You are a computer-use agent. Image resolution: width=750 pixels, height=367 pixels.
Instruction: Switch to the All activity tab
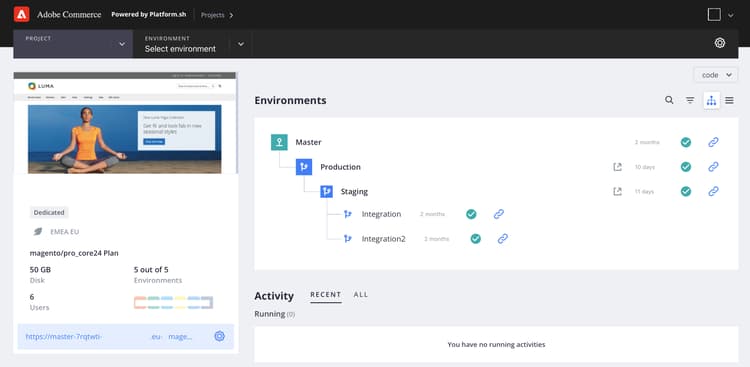tap(361, 295)
